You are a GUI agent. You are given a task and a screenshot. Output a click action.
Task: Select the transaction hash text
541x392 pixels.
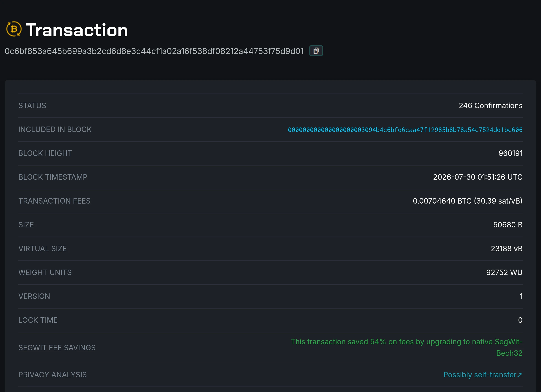click(154, 51)
